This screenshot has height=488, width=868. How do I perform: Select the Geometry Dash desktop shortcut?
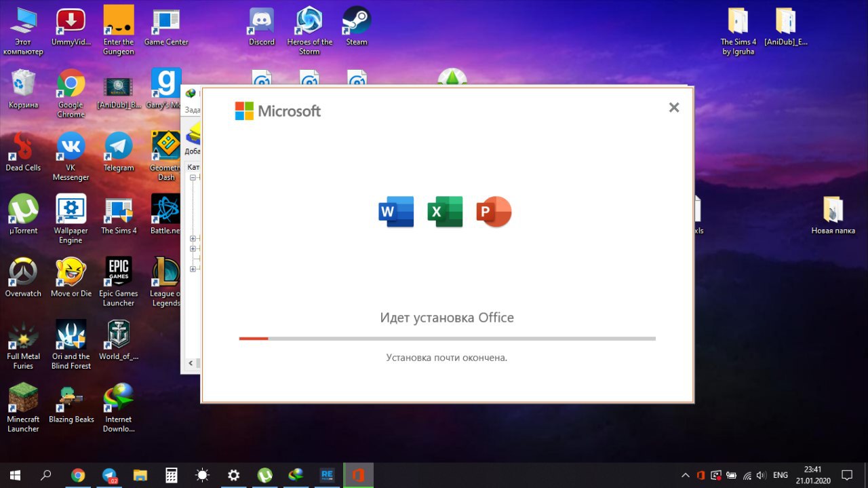pos(166,156)
